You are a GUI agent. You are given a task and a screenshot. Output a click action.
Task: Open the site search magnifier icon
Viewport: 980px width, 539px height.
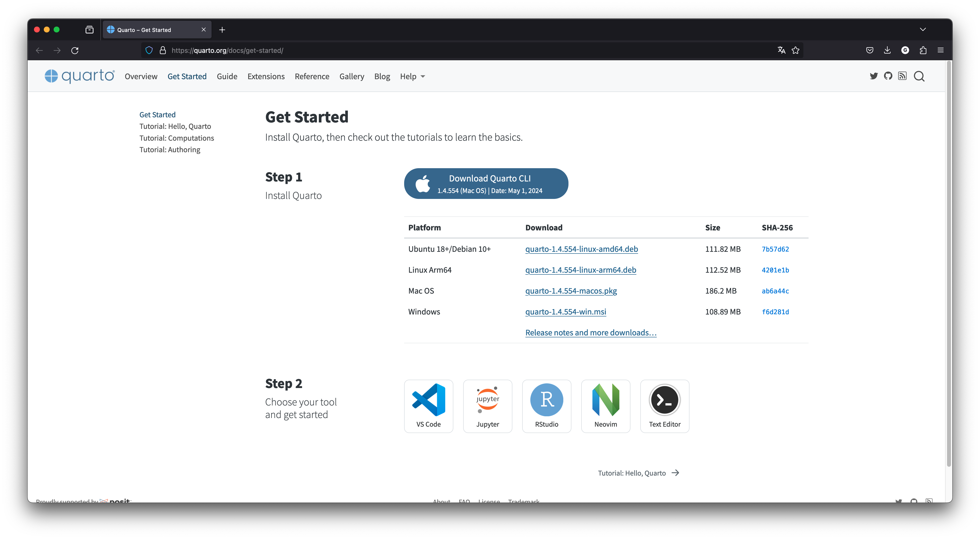click(919, 76)
